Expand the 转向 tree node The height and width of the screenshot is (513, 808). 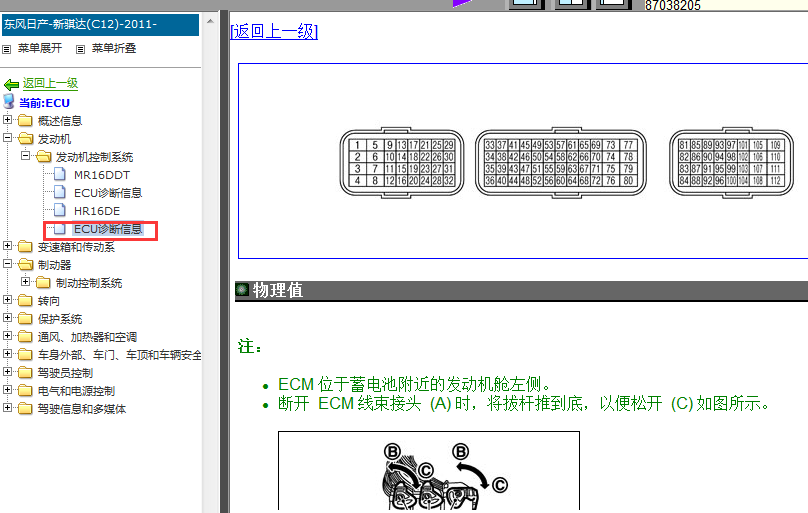coord(7,300)
